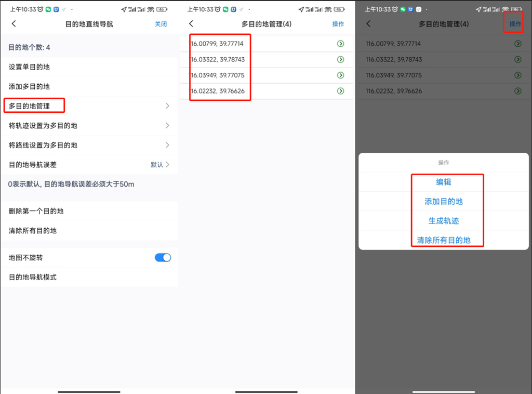Tap back arrow on 目的地直线导航 screen

pyautogui.click(x=14, y=24)
